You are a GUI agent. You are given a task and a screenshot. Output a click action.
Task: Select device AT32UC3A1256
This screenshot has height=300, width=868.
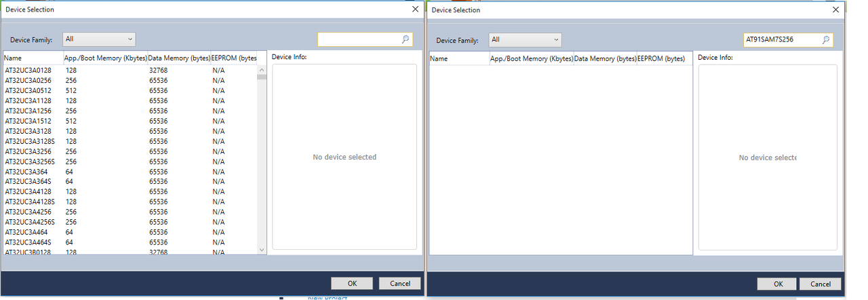129,111
